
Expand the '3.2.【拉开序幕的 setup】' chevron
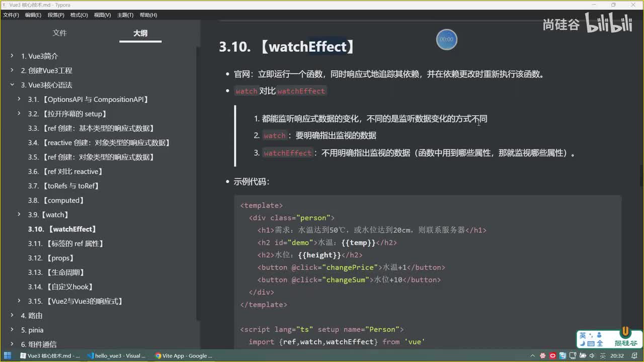19,114
